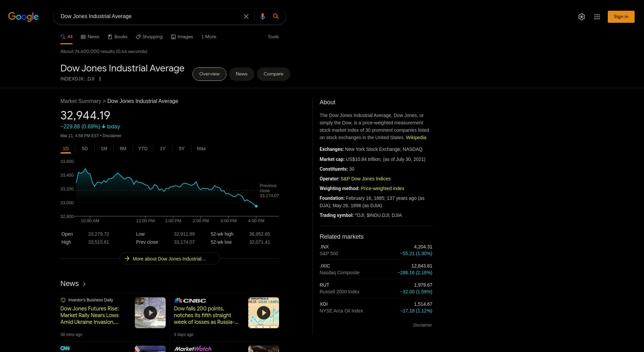This screenshot has height=352, width=644.
Task: Clear the search box text
Action: click(246, 16)
